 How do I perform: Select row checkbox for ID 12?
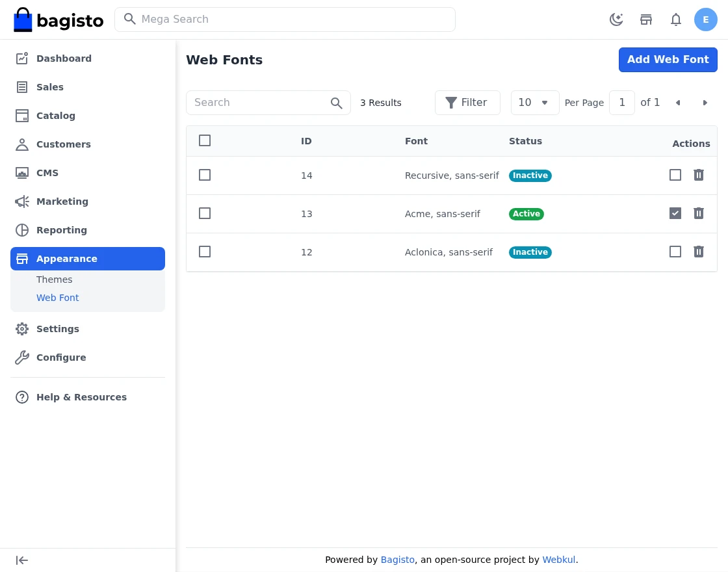tap(205, 252)
